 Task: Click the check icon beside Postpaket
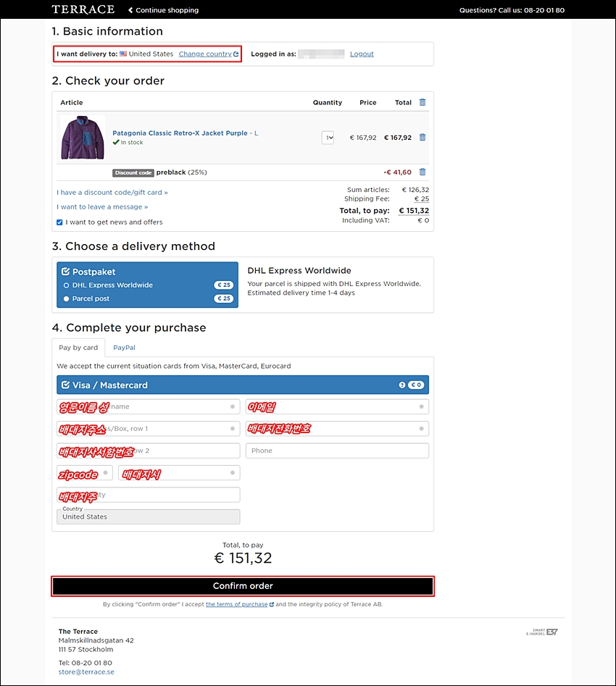click(66, 271)
